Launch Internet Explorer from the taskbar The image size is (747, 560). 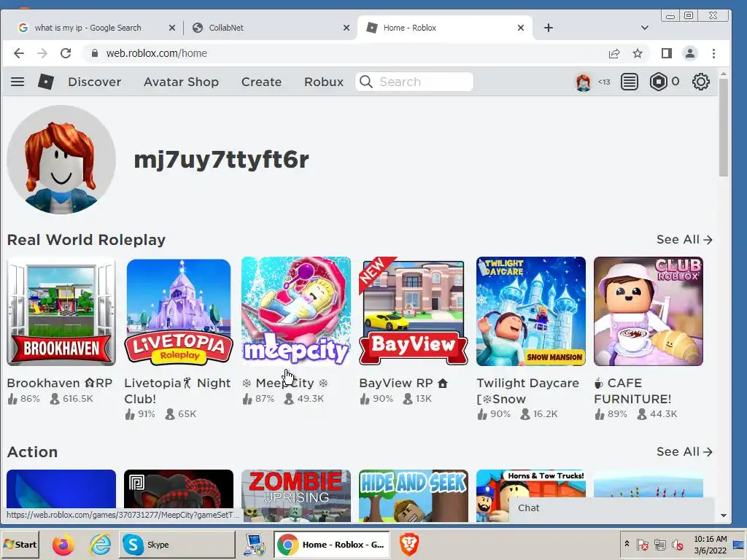click(101, 544)
